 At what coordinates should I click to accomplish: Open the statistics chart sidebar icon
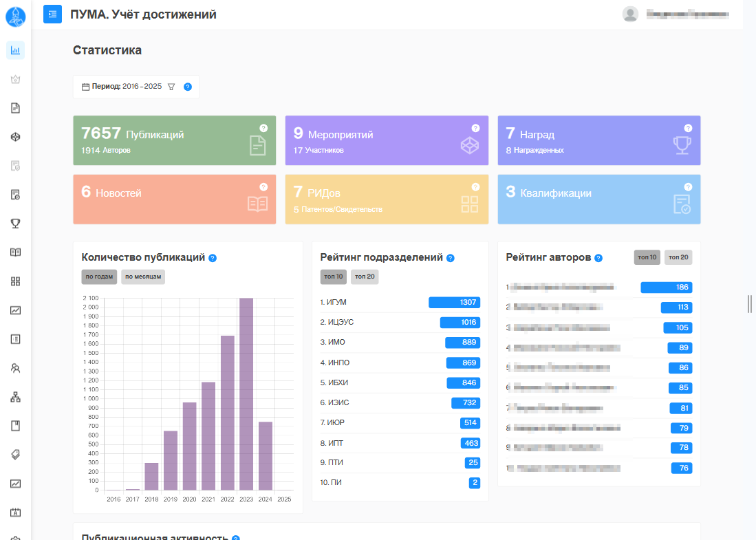(x=15, y=50)
